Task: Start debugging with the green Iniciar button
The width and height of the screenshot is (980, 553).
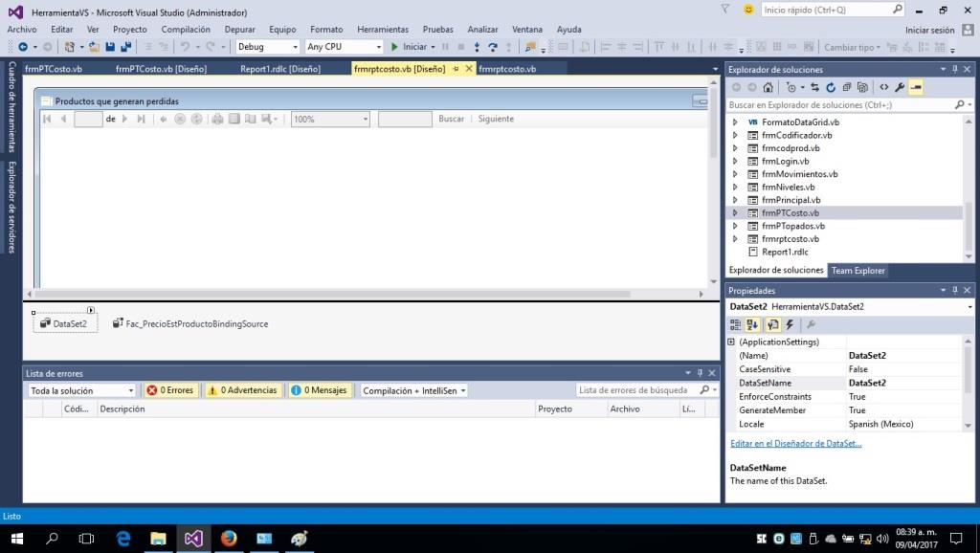Action: 410,47
